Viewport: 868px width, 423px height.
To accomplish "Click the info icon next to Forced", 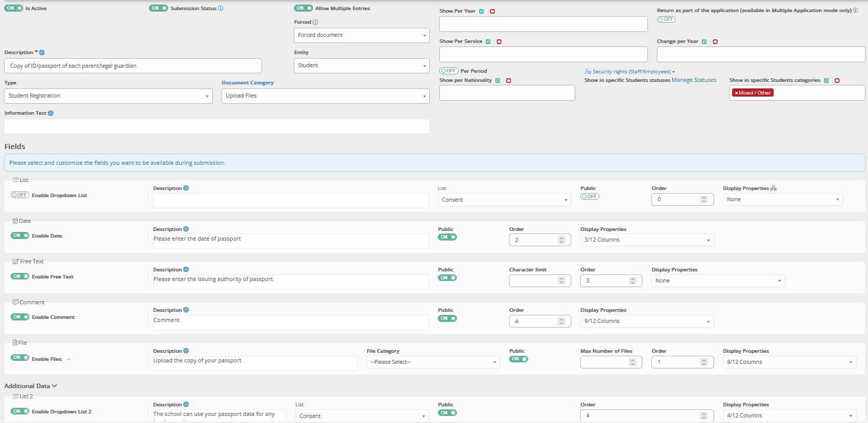I will [x=316, y=22].
